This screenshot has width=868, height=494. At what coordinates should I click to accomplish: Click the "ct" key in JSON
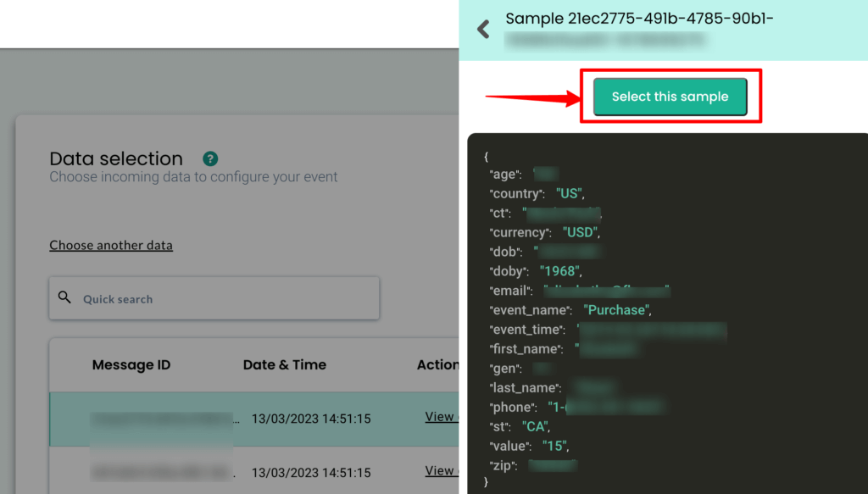500,213
